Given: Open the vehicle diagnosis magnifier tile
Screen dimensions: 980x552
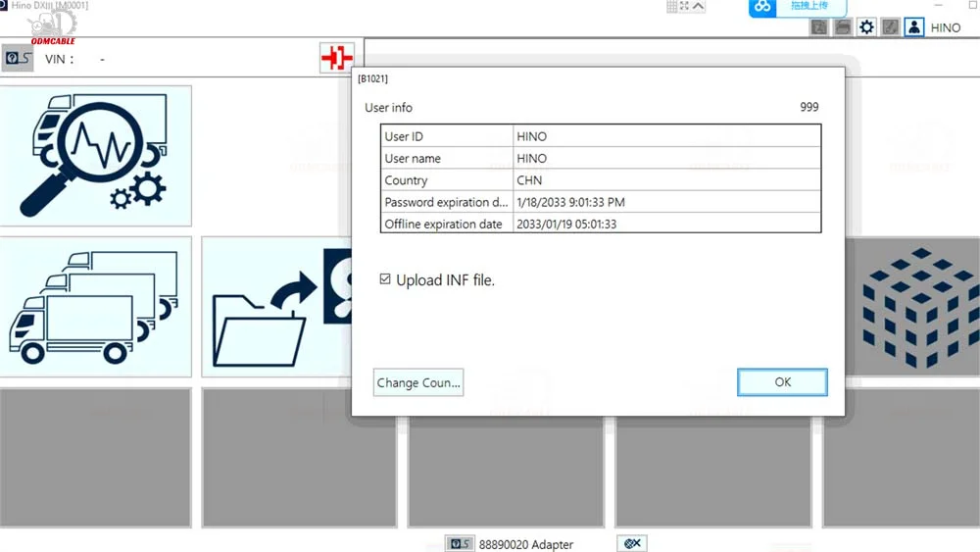Looking at the screenshot, I should point(96,155).
